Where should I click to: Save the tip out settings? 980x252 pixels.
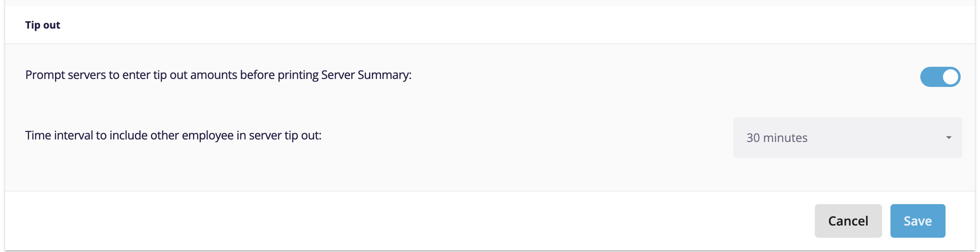click(x=917, y=221)
